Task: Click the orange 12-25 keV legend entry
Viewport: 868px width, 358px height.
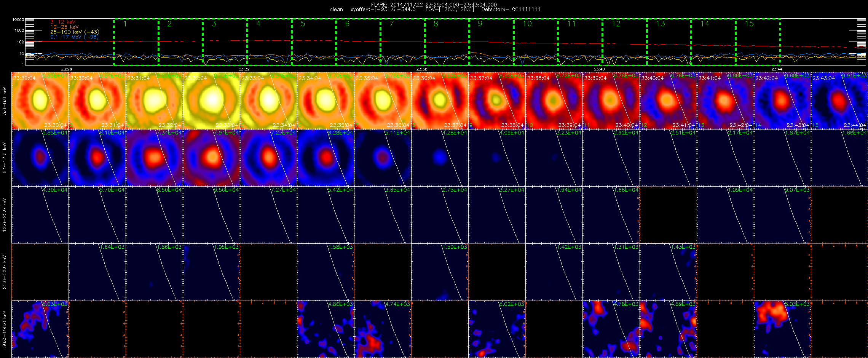Action: click(x=64, y=27)
